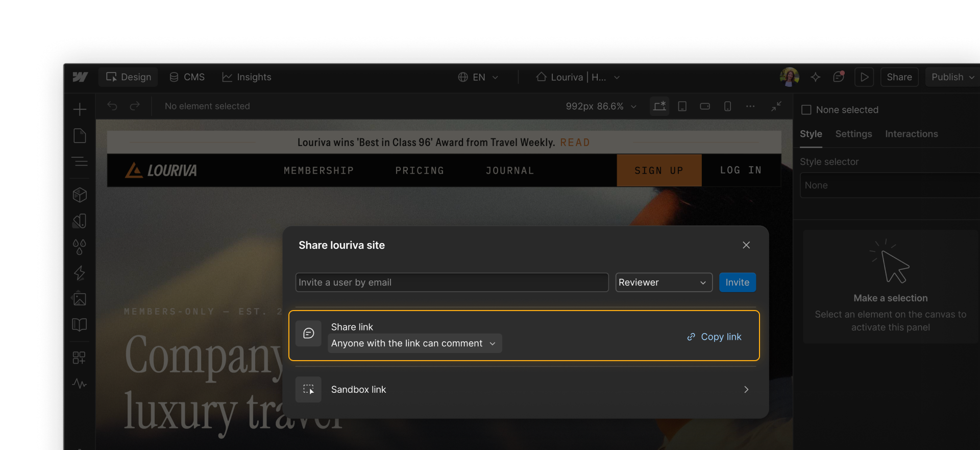980x450 pixels.
Task: Click the Louriva logo on canvas
Action: click(161, 170)
